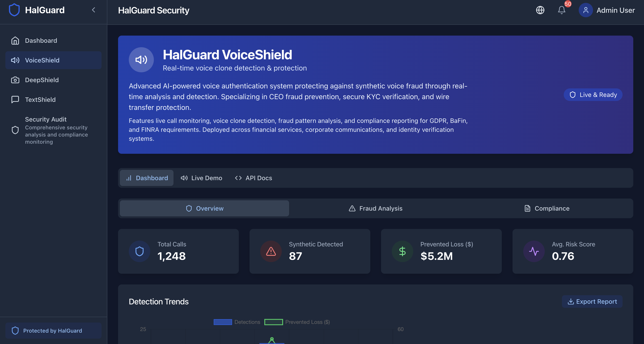Open the API Docs tab
Screen dimensions: 644x344
pos(253,178)
